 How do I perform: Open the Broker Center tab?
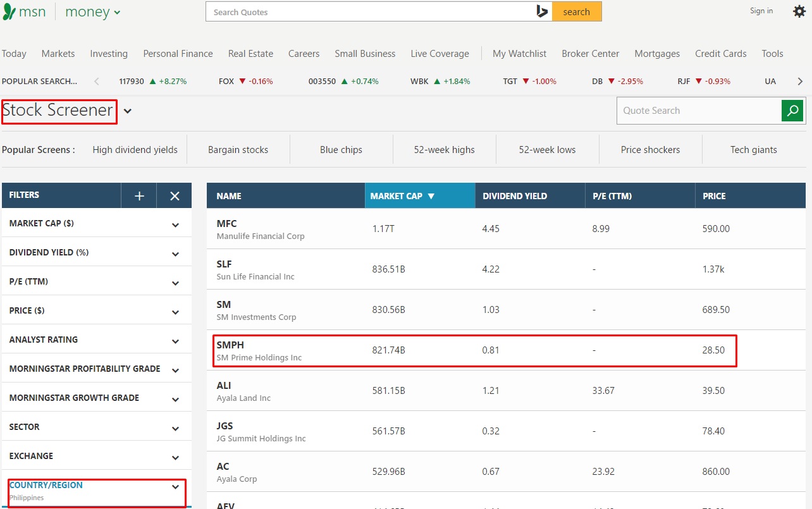coord(591,54)
